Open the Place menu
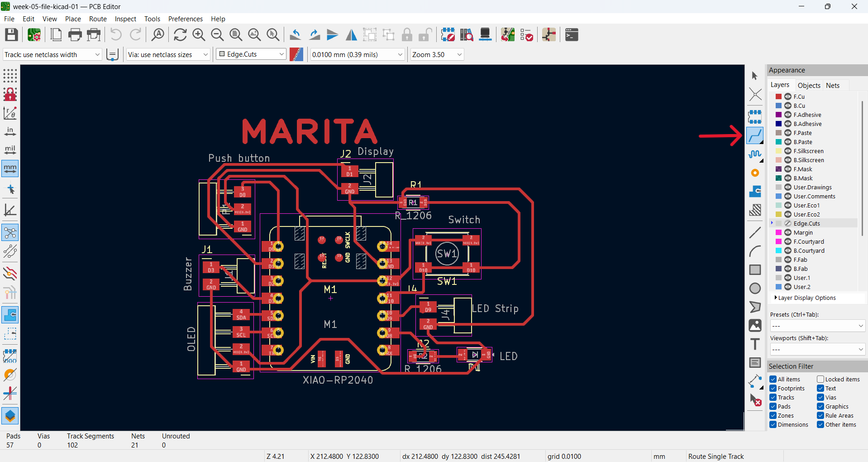 (73, 19)
